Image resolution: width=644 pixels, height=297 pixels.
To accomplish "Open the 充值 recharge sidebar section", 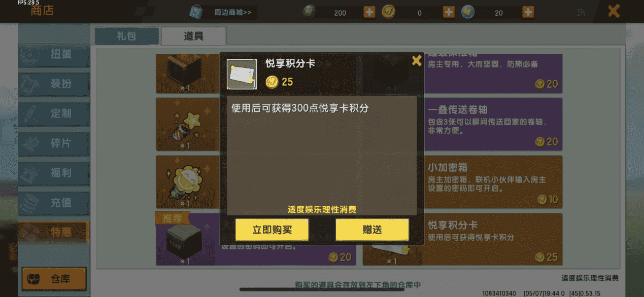I will 54,203.
